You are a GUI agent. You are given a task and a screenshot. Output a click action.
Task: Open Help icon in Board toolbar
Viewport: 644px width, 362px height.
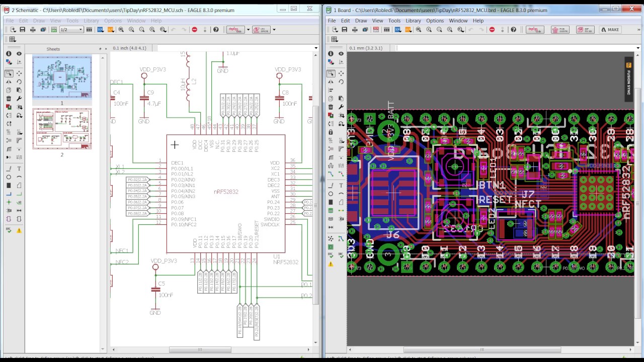pos(513,30)
